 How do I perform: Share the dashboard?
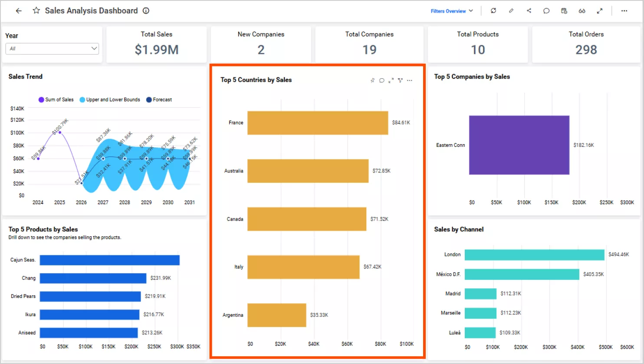529,11
